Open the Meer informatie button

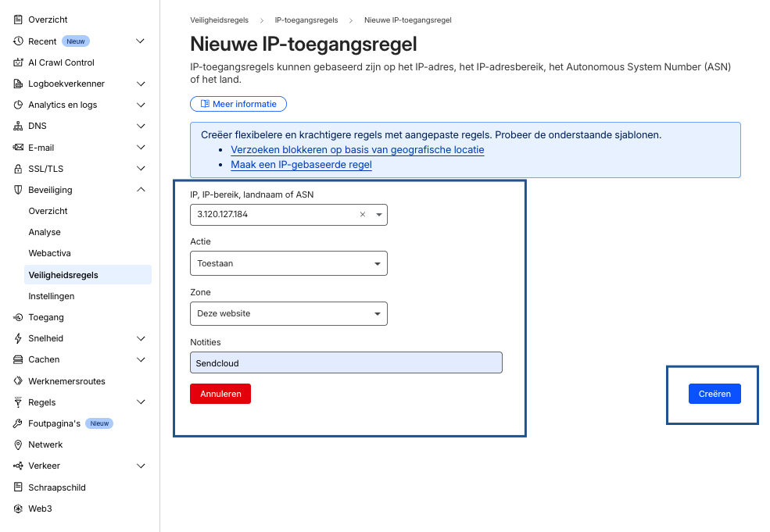point(238,104)
